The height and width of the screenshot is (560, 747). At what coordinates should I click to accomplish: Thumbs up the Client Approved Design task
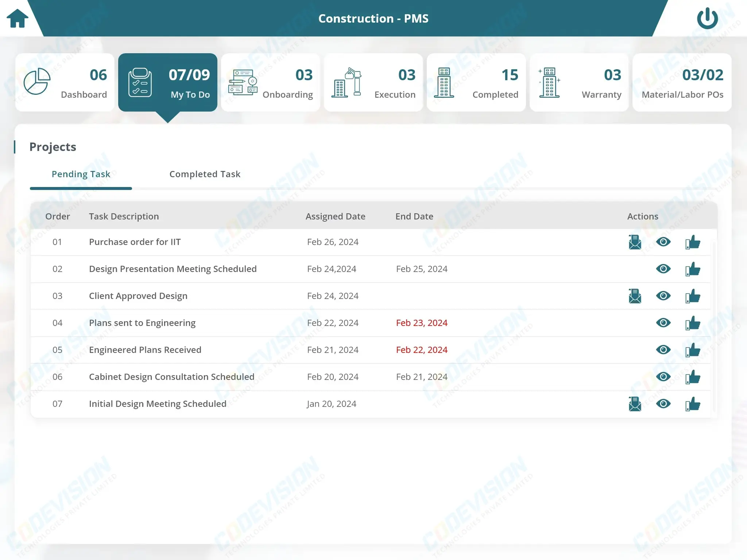tap(693, 296)
